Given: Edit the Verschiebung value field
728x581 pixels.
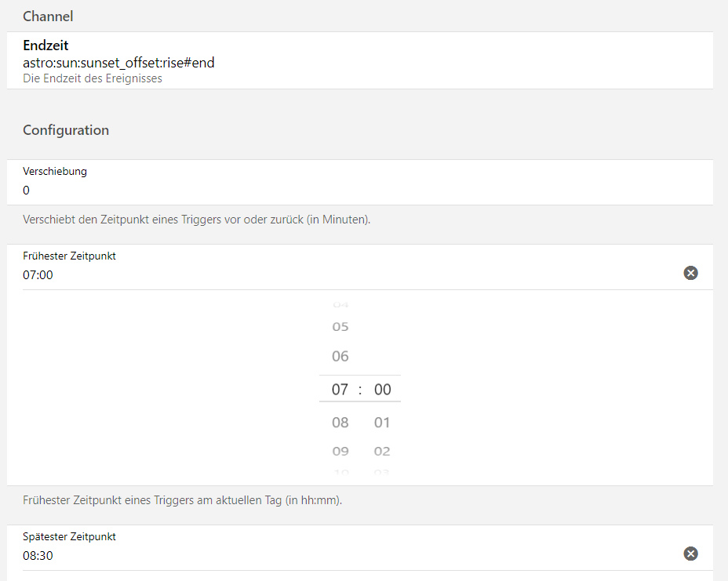Looking at the screenshot, I should click(314, 191).
